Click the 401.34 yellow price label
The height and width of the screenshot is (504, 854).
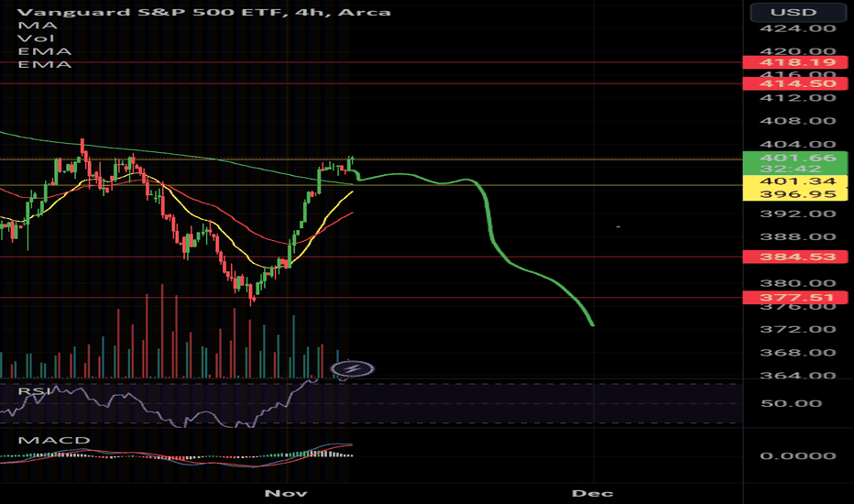(x=795, y=181)
